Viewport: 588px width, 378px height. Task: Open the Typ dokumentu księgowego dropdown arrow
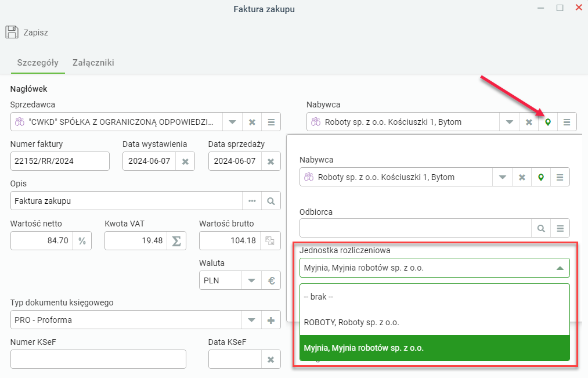(x=251, y=321)
